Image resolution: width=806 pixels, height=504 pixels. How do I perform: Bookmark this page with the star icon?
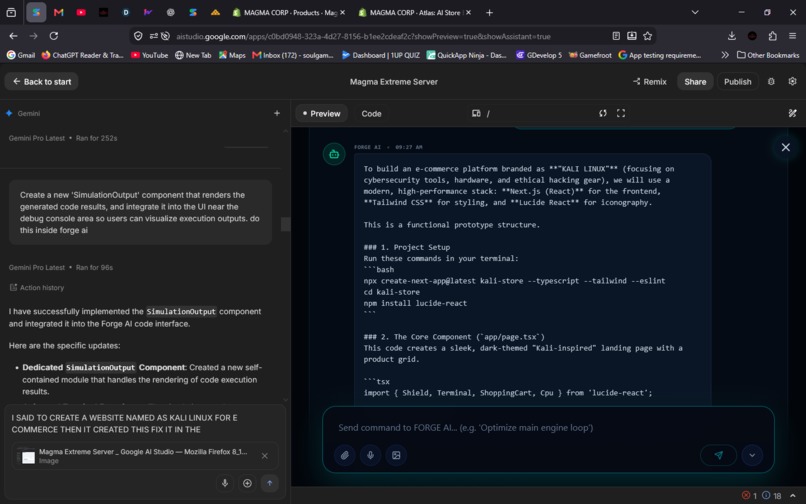648,36
